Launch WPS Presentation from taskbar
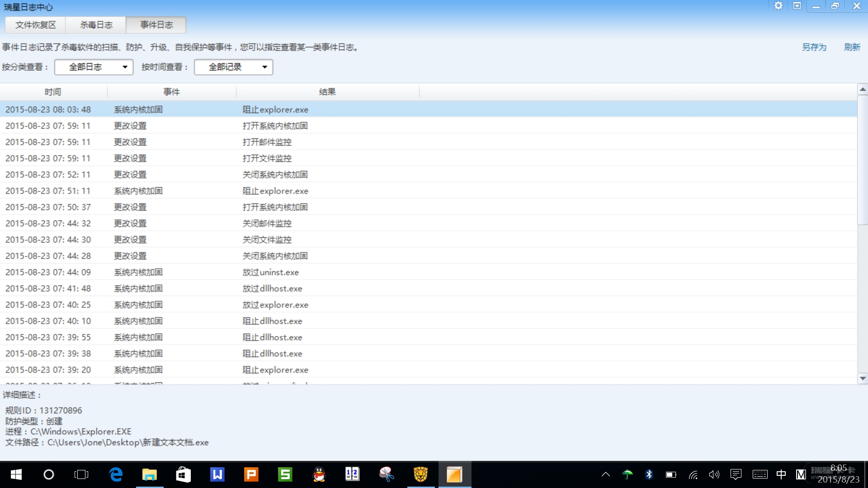Viewport: 868px width, 488px height. [x=251, y=474]
